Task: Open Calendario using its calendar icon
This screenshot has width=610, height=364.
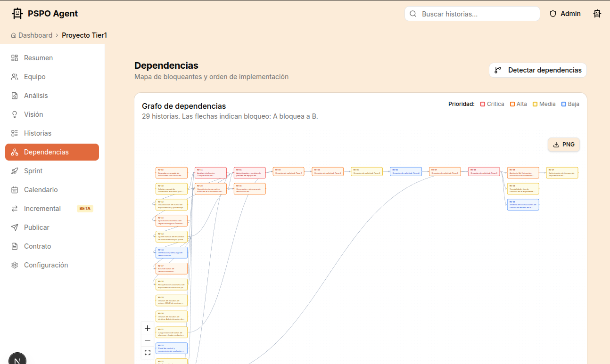Action: pyautogui.click(x=14, y=189)
